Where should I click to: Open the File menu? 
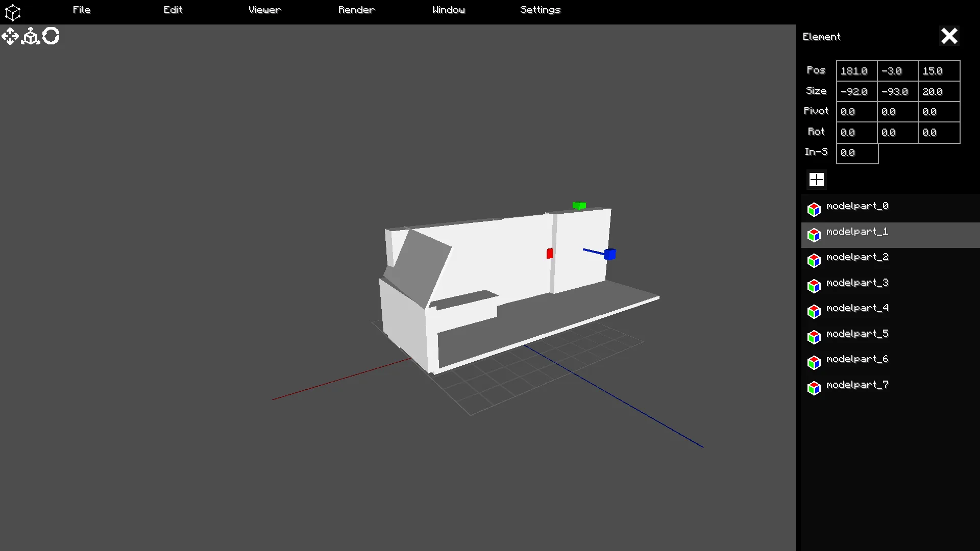point(82,10)
